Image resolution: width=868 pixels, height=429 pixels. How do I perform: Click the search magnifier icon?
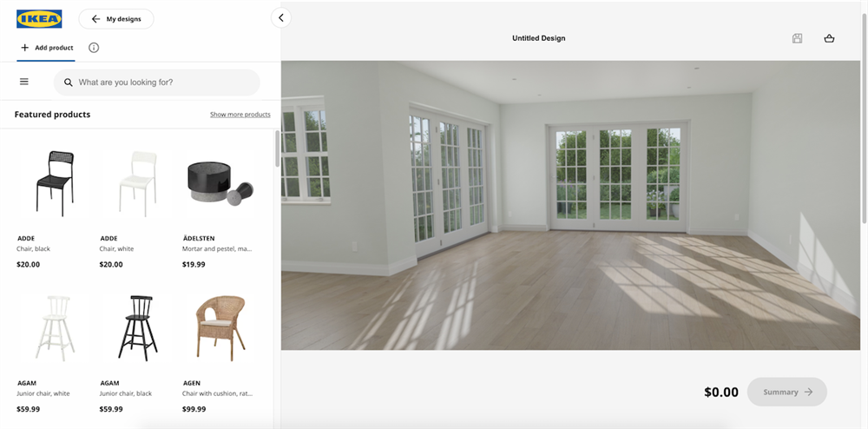pos(69,82)
